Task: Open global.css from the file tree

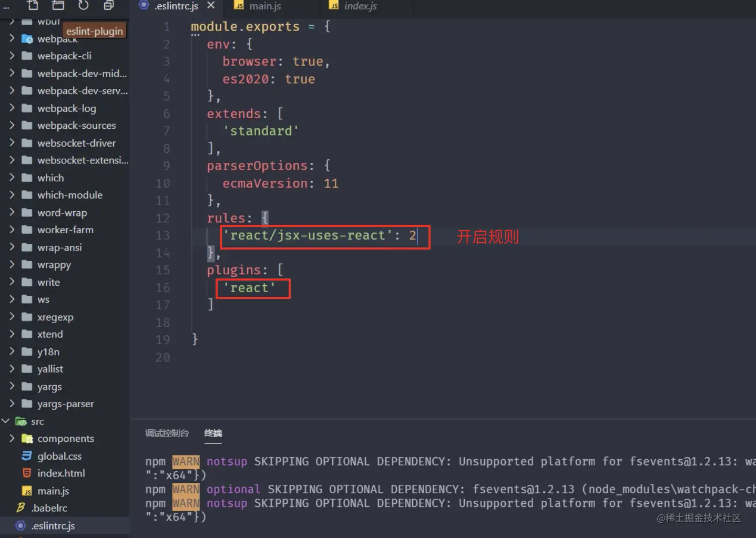Action: click(59, 456)
